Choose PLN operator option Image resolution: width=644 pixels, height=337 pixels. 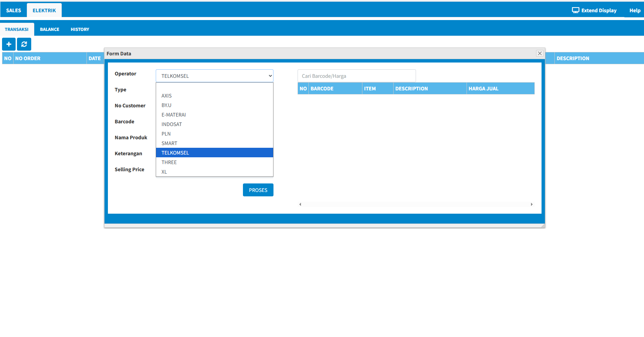[x=214, y=134]
